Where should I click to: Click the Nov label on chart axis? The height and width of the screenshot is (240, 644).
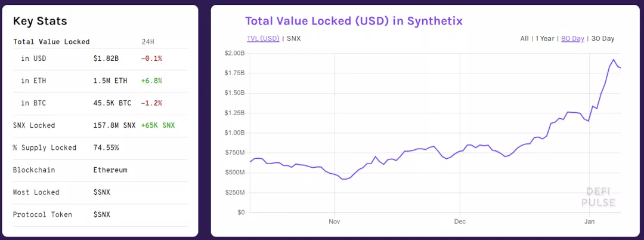point(335,221)
